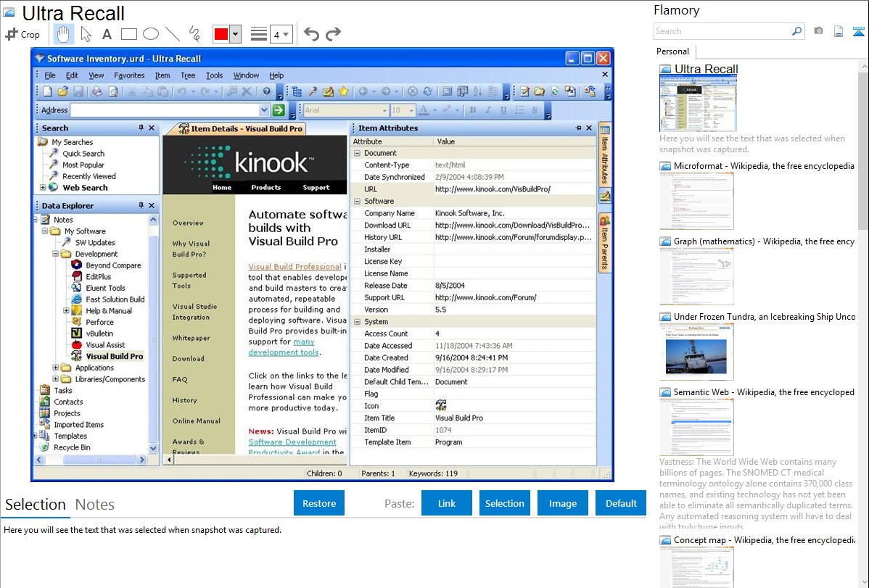Select the rectangle drawing tool
Screen dimensions: 869x588
pos(128,34)
